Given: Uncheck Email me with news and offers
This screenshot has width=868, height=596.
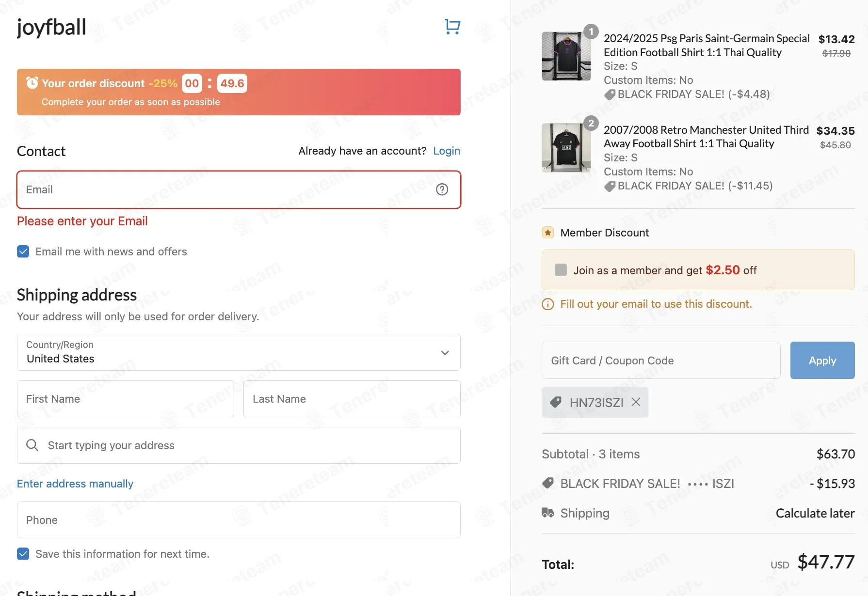Looking at the screenshot, I should pyautogui.click(x=23, y=251).
